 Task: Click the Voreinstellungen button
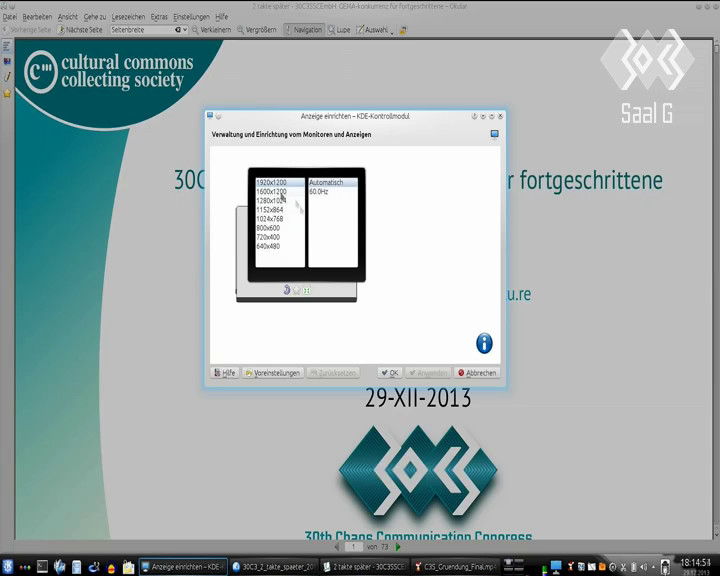273,373
